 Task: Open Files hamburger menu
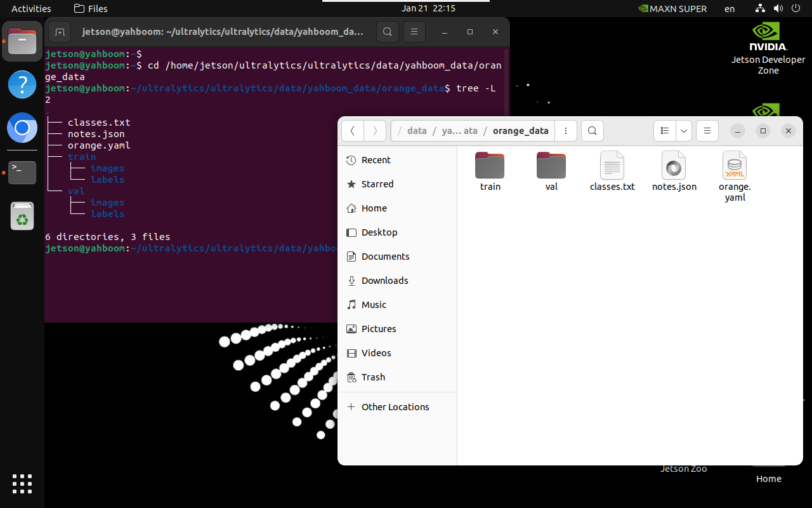tap(707, 131)
